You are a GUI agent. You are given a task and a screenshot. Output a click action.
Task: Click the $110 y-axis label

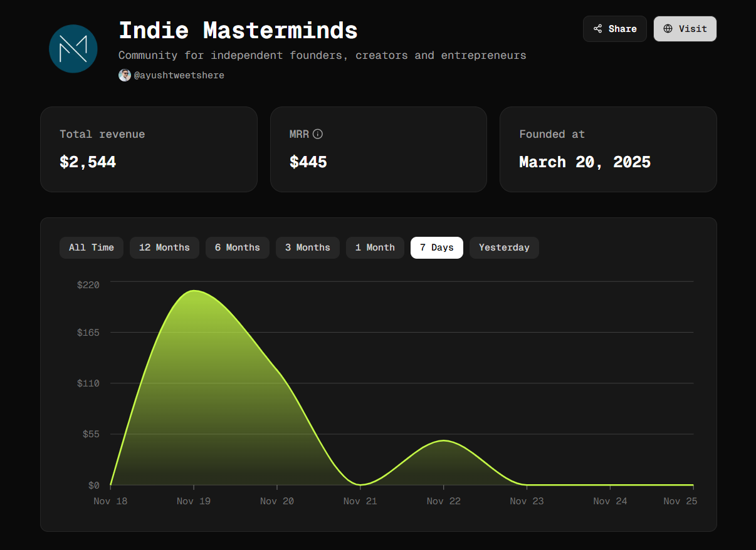coord(88,383)
